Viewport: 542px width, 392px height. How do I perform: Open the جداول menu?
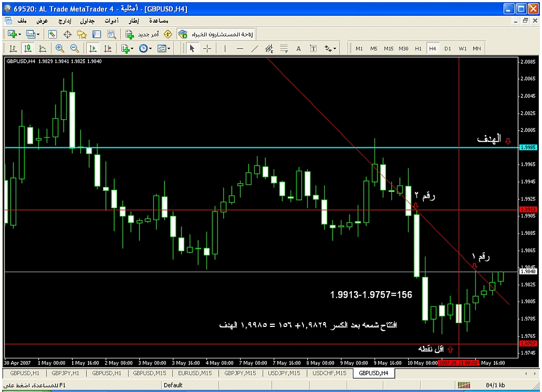tap(87, 21)
